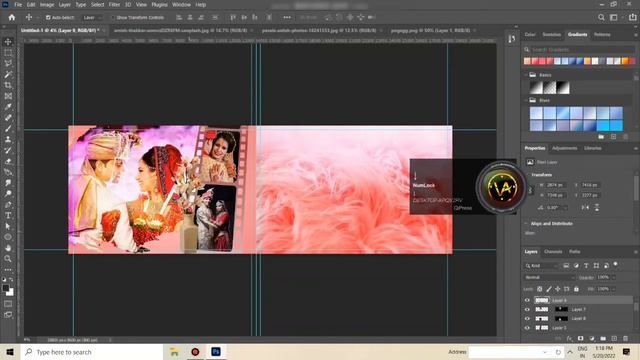Collapse Align and Distribute section
This screenshot has height=360, width=640.
pos(527,224)
